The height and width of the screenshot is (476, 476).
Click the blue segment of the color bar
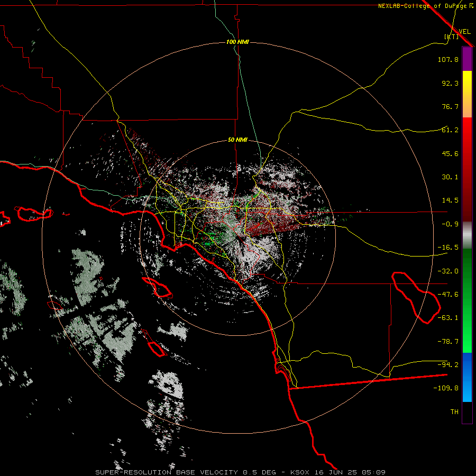point(467,377)
